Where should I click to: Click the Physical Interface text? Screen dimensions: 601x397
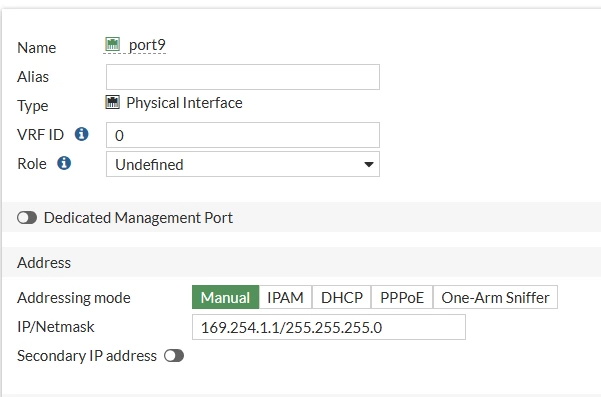pos(184,103)
